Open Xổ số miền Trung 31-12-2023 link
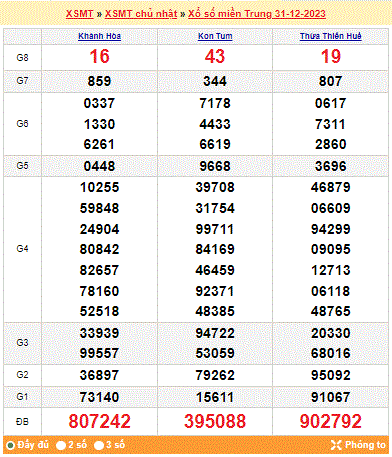The width and height of the screenshot is (392, 457). (x=257, y=14)
